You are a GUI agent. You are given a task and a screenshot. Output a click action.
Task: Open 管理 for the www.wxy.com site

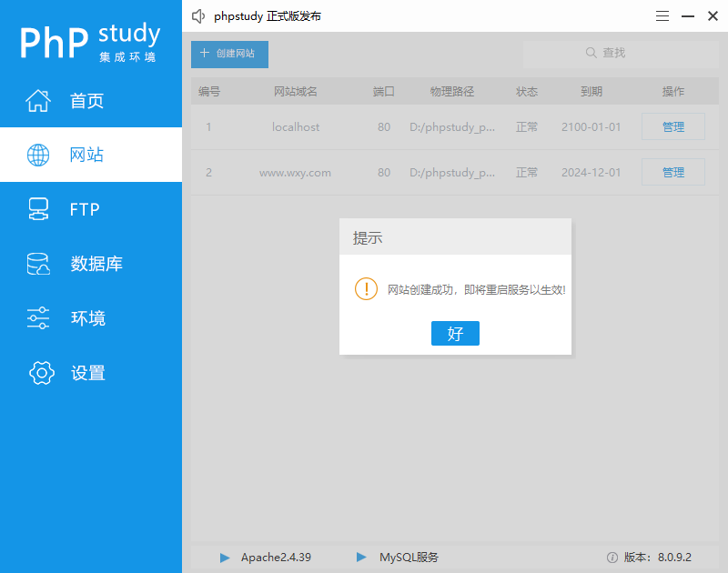pos(673,172)
